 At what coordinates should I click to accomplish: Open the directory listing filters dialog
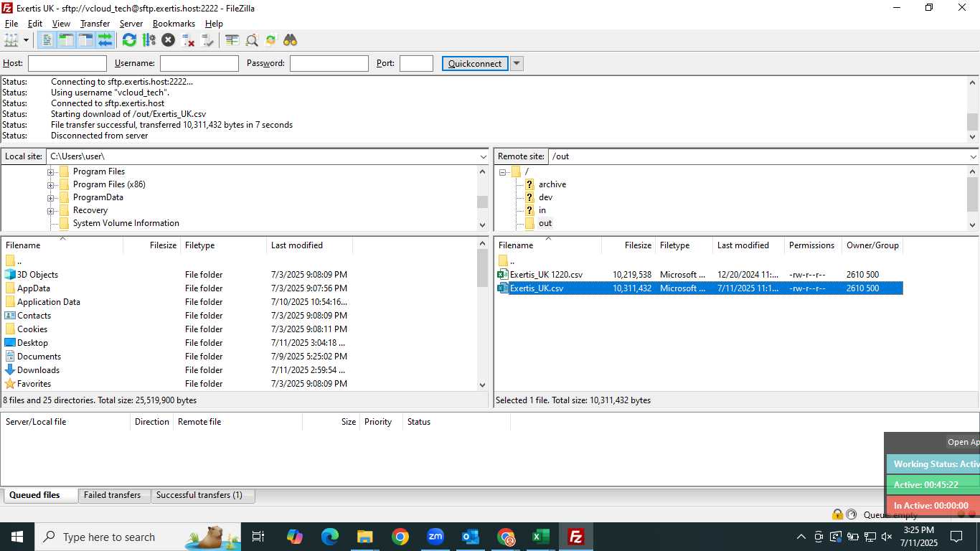(232, 40)
